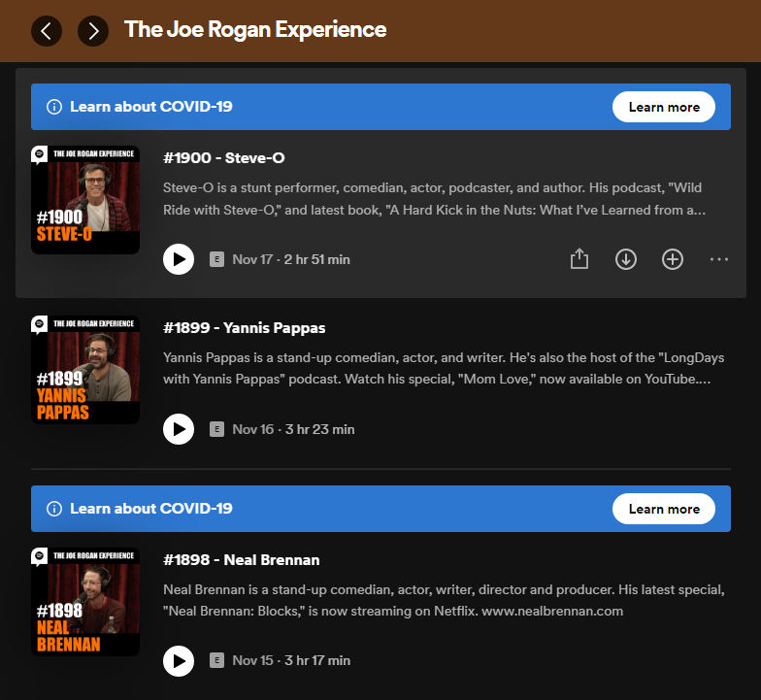Open the #1898 Neal Brennan cover thumbnail
Viewport: 761px width, 700px height.
85,602
